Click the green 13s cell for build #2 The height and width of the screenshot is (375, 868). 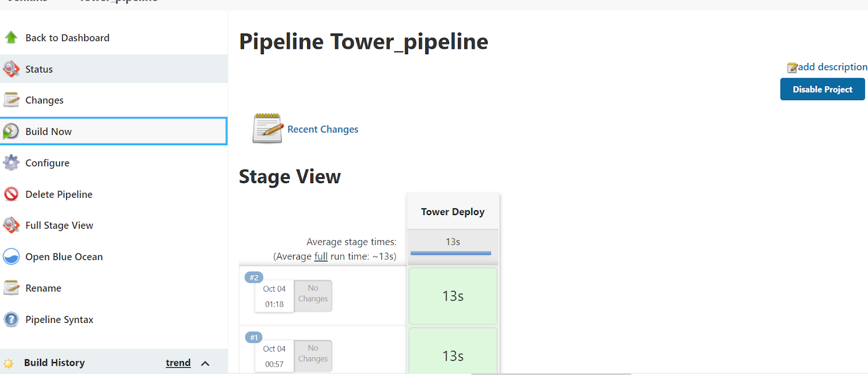tap(453, 296)
